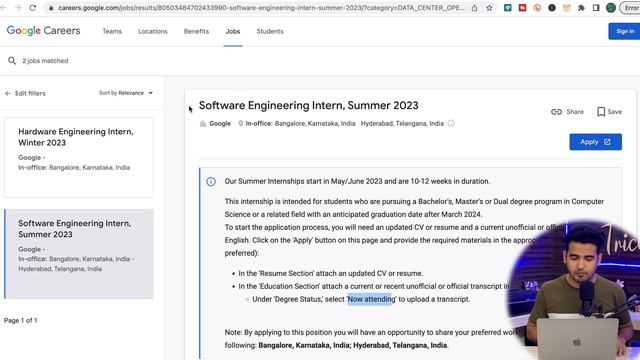Open the Students navigation tab
The image size is (640, 360).
click(270, 31)
